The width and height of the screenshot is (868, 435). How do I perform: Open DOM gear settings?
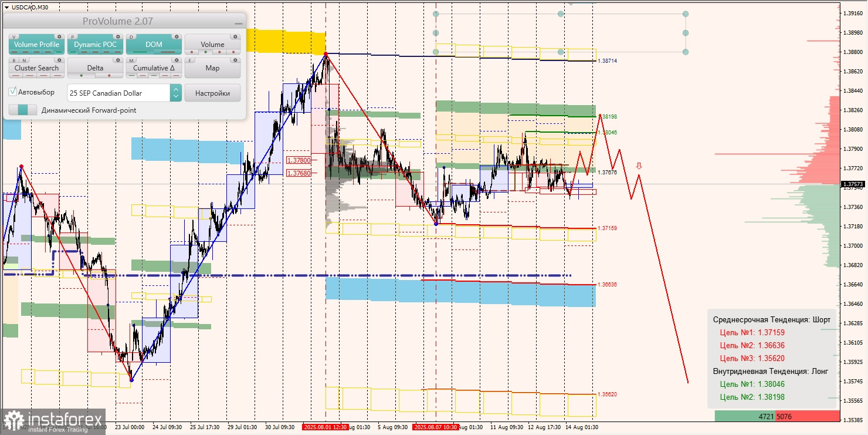click(177, 36)
